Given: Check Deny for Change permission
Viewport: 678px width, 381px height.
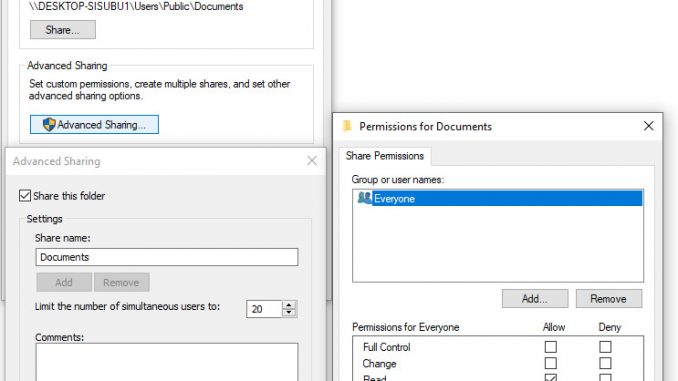Looking at the screenshot, I should click(605, 363).
